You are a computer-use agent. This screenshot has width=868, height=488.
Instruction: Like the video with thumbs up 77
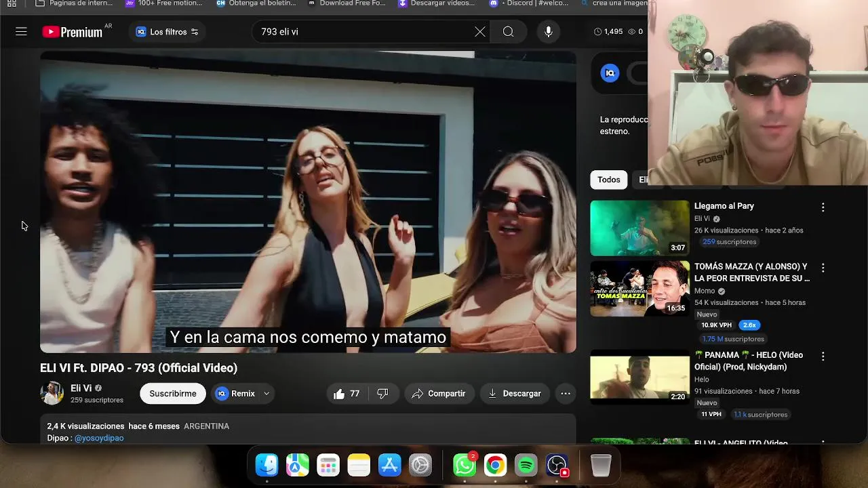point(347,393)
